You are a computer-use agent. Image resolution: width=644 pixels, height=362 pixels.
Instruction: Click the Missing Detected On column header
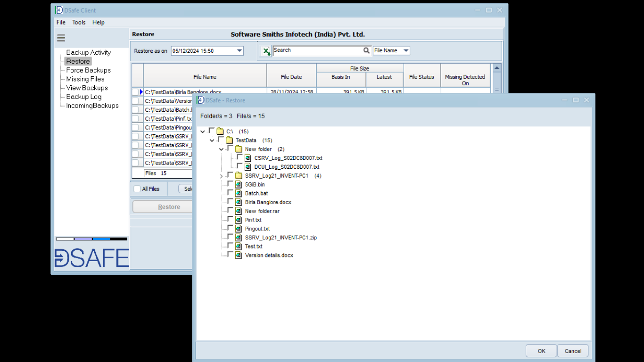(465, 76)
